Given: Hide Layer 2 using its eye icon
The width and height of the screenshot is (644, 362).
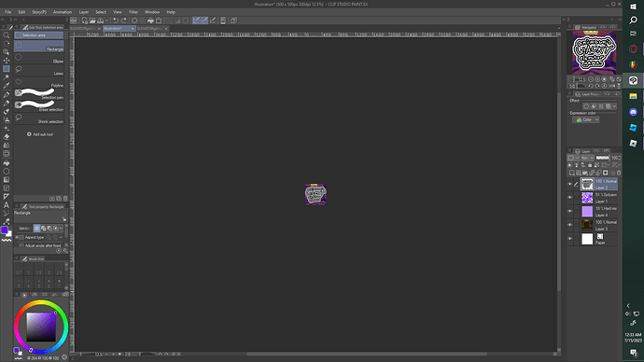Looking at the screenshot, I should (569, 185).
